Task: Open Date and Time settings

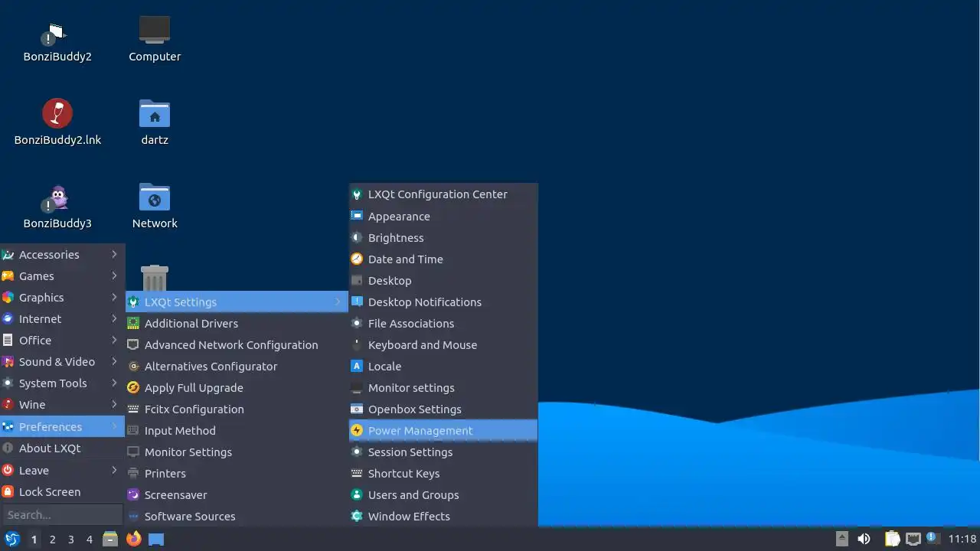Action: pyautogui.click(x=443, y=259)
